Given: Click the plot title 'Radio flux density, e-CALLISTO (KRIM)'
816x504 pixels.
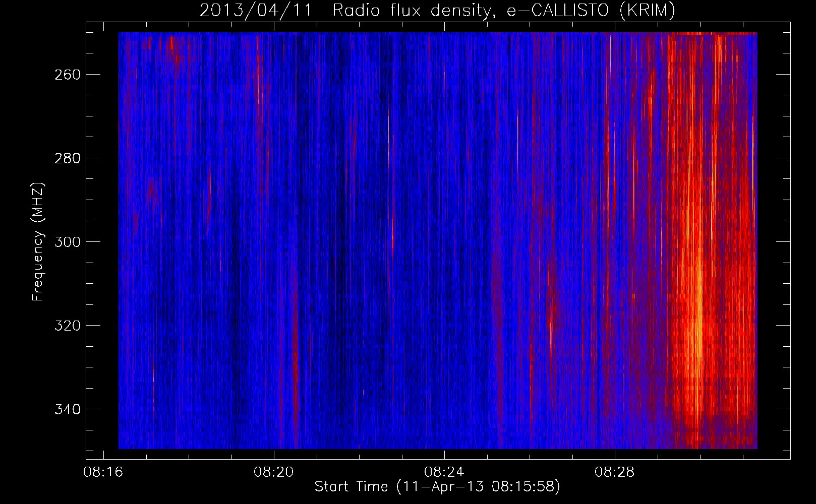Looking at the screenshot, I should [504, 10].
